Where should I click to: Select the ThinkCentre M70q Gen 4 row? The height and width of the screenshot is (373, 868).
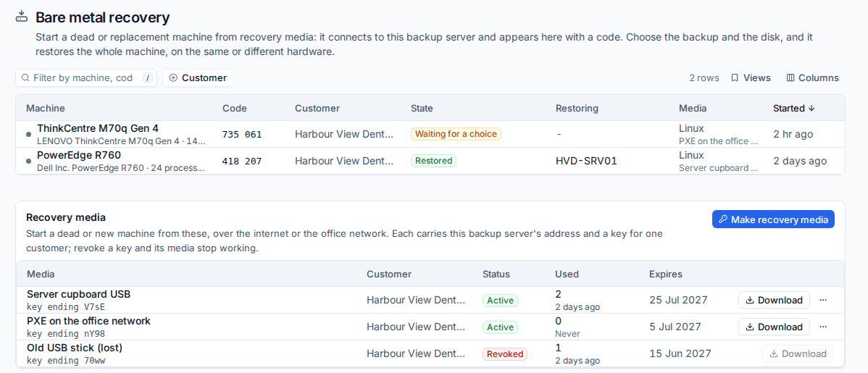430,134
